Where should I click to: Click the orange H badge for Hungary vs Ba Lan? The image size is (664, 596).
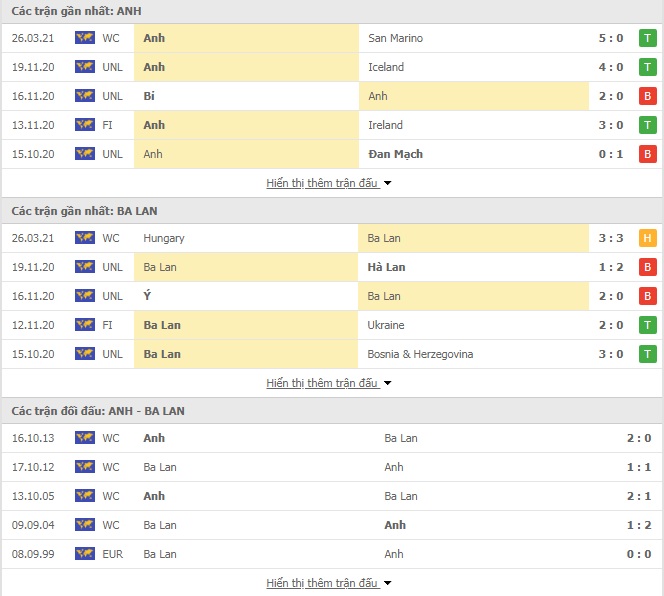647,238
